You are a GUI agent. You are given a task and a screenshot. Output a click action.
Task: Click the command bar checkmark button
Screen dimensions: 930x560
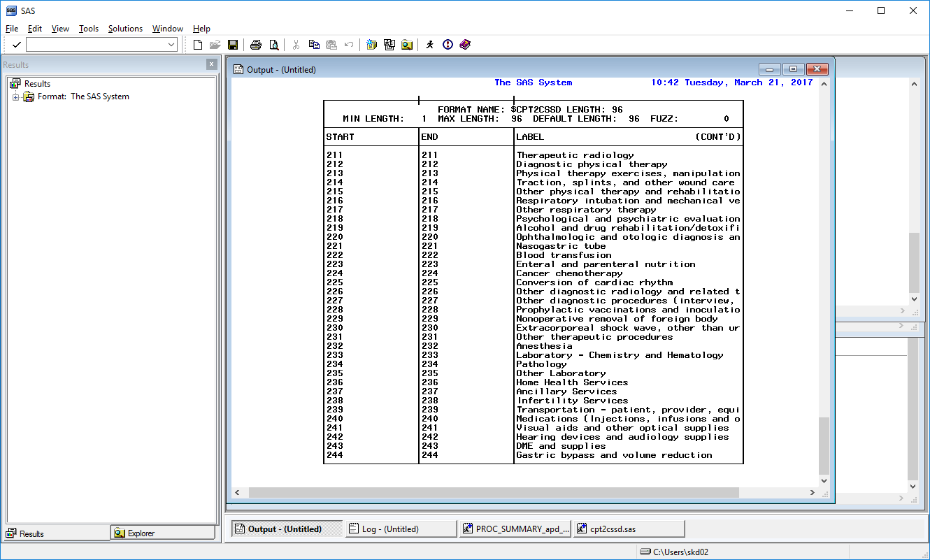[16, 45]
